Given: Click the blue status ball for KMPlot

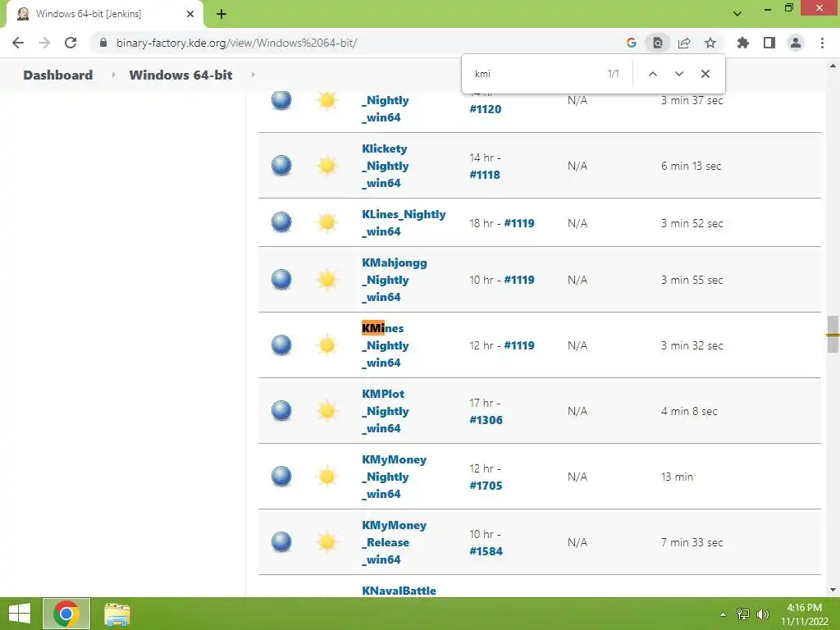Looking at the screenshot, I should pyautogui.click(x=281, y=411).
